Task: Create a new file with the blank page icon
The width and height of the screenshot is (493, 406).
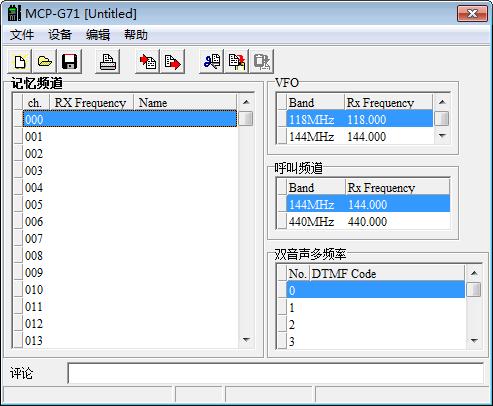Action: [x=20, y=62]
